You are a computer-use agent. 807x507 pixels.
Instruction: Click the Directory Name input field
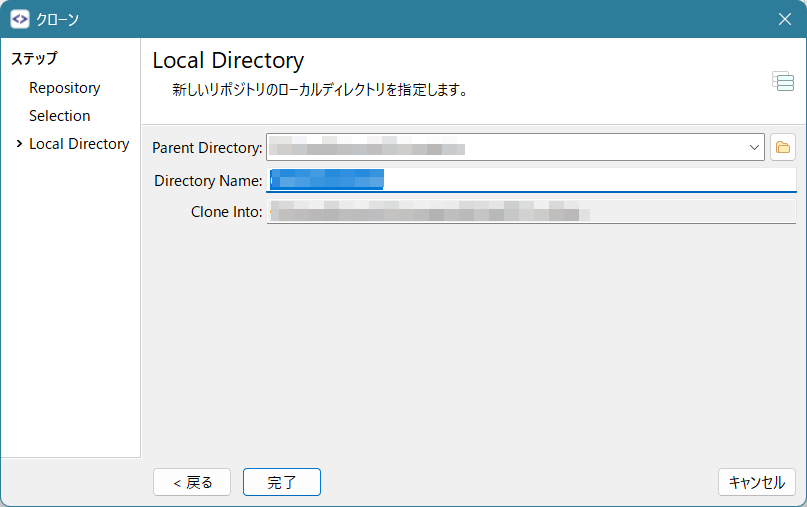[531, 180]
